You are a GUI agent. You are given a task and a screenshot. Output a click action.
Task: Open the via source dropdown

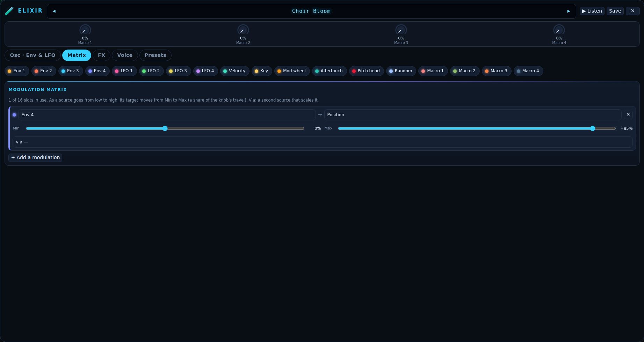click(x=323, y=142)
